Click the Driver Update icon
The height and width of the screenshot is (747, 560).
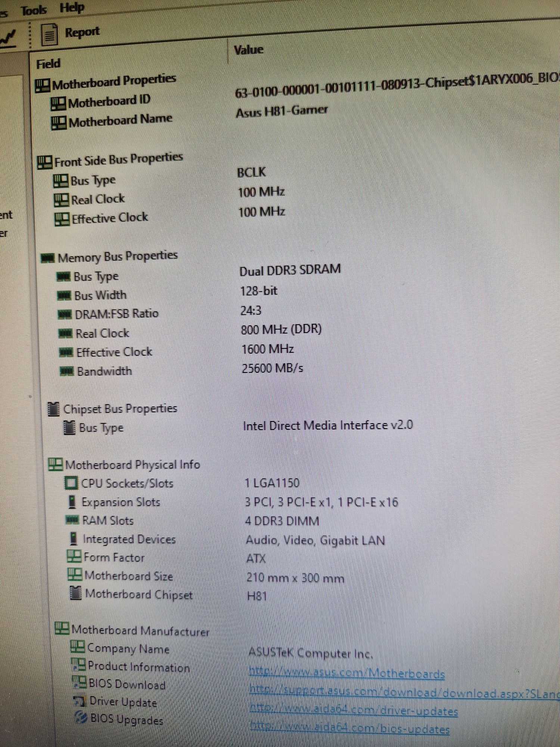(x=79, y=701)
